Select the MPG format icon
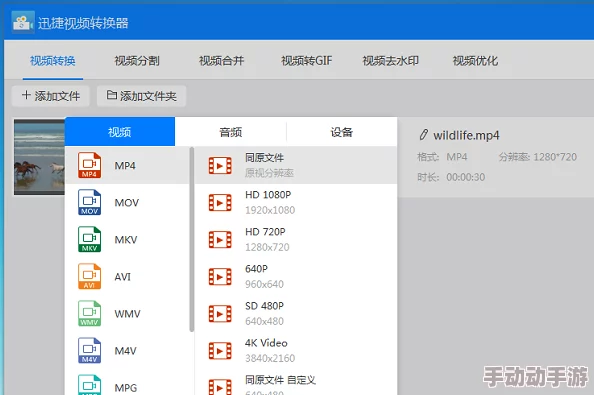 [x=89, y=385]
